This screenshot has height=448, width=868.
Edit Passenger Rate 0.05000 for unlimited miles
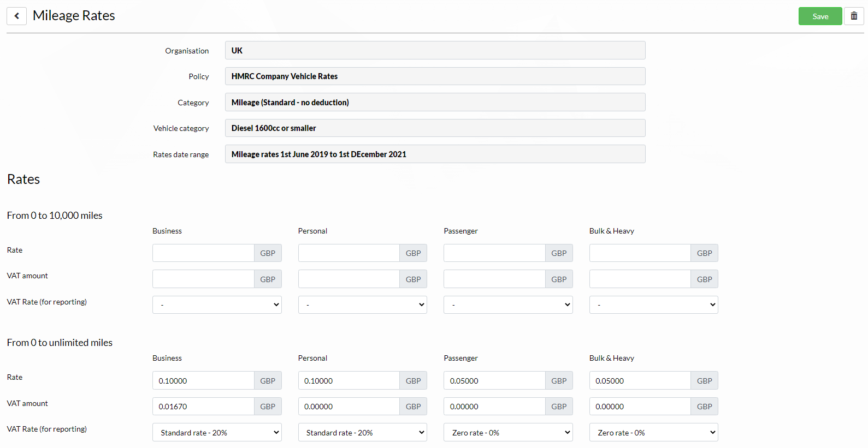[x=494, y=380]
